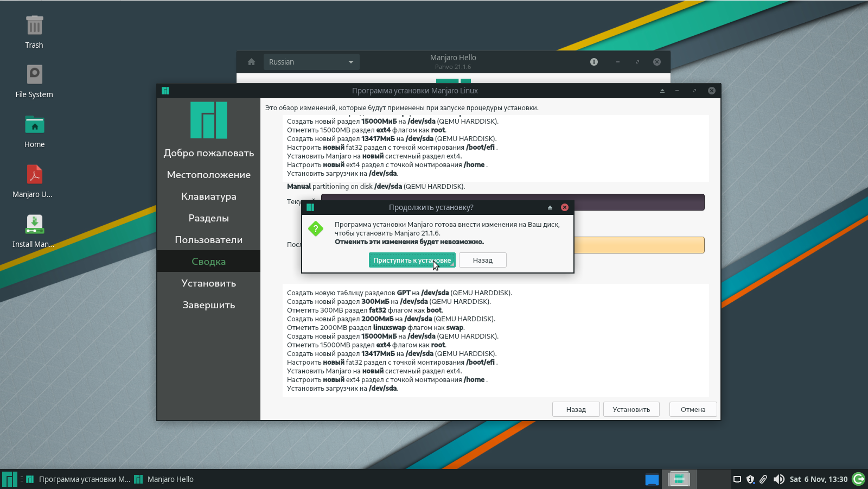Viewport: 868px width, 489px height.
Task: Open the Home folder desktop icon
Action: 34,131
